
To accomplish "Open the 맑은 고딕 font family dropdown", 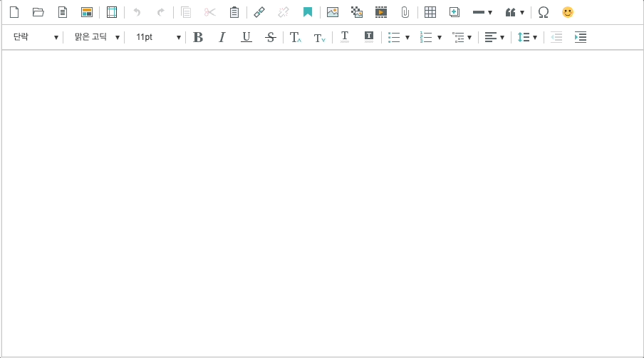I will 96,37.
